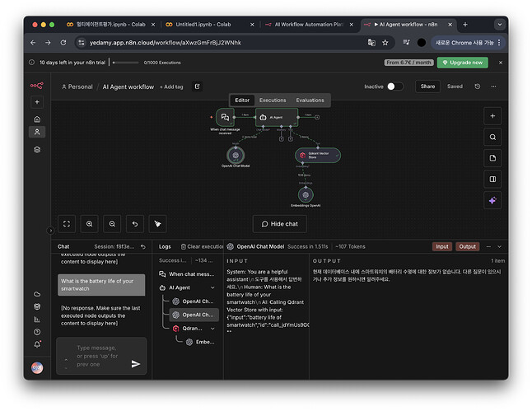Viewport: 532px width, 411px height.
Task: Collapse the AI Agent log entry
Action: (x=212, y=287)
